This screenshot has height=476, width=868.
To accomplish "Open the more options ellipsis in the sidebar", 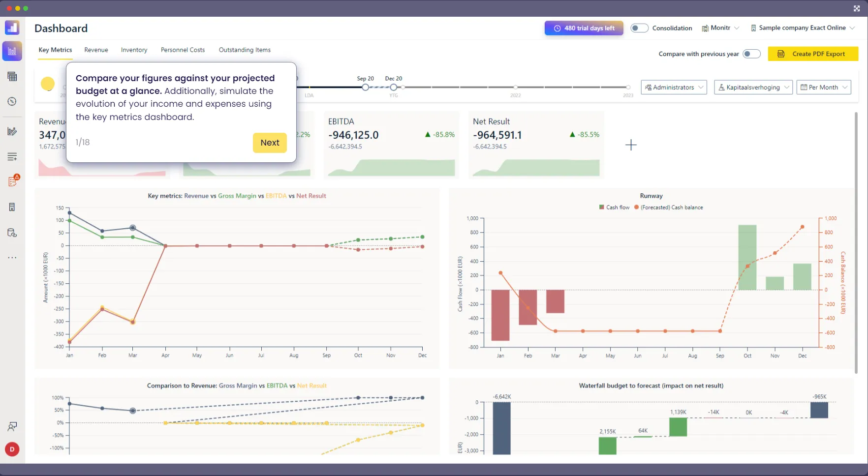I will click(12, 257).
